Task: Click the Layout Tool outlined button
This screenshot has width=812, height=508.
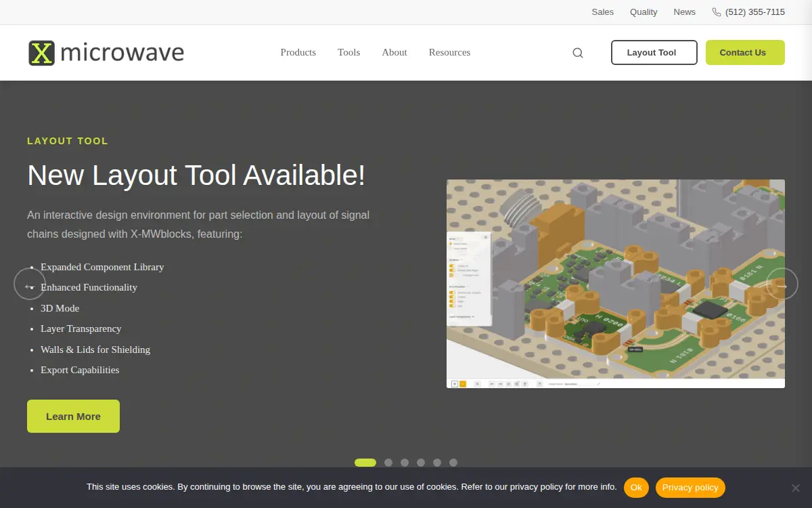Action: coord(654,53)
